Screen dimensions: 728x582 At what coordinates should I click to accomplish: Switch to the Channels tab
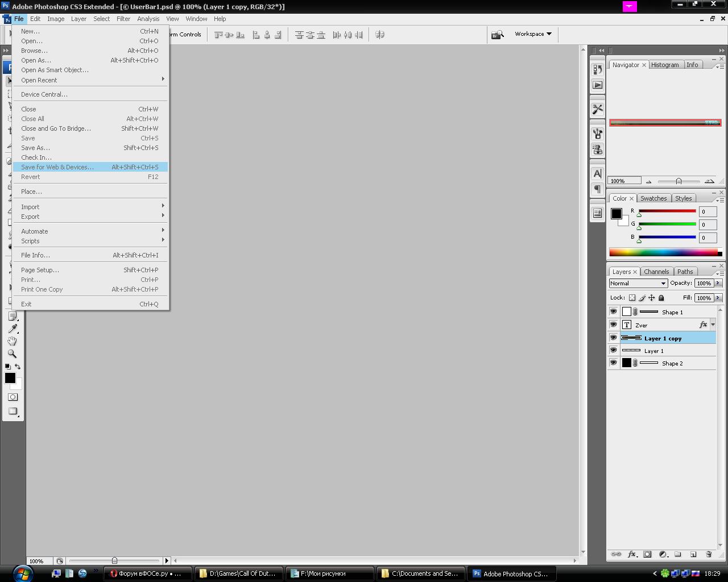[x=656, y=272]
